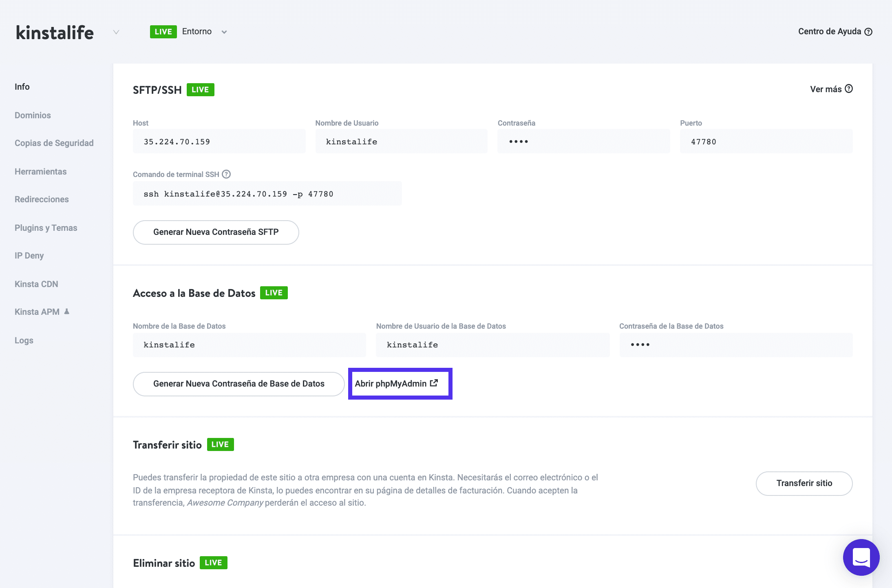The width and height of the screenshot is (892, 588).
Task: Expand the Entorno environment dropdown
Action: pos(223,31)
